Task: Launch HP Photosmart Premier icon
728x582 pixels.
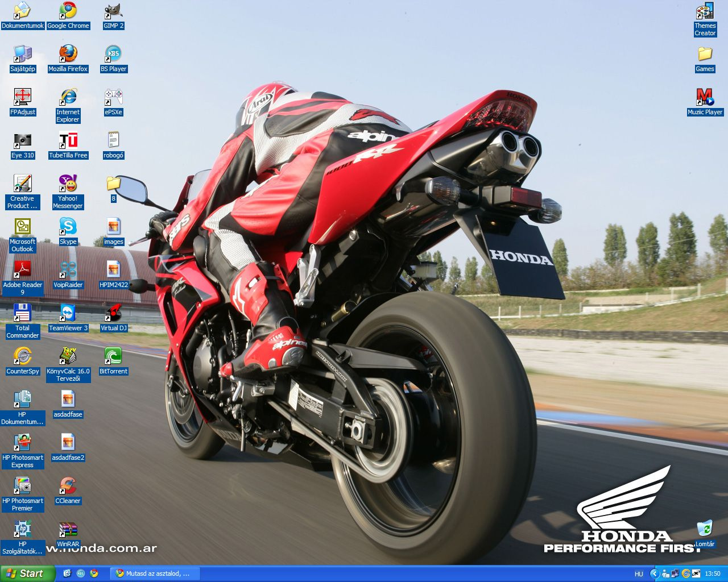Action: 22,494
